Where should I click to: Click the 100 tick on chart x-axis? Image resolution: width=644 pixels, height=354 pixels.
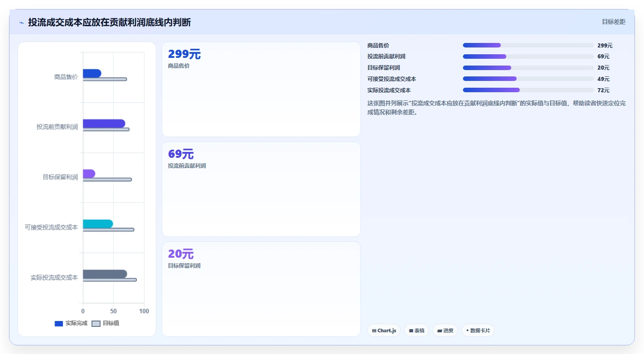coord(144,312)
